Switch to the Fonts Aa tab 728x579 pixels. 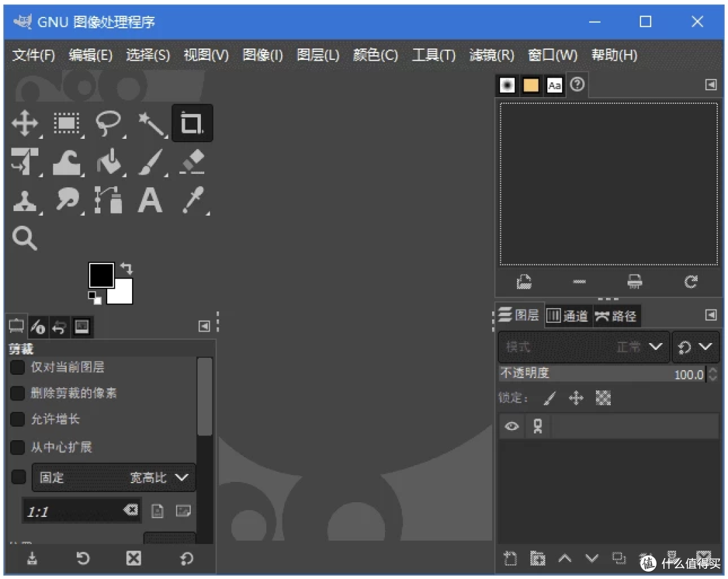click(554, 86)
